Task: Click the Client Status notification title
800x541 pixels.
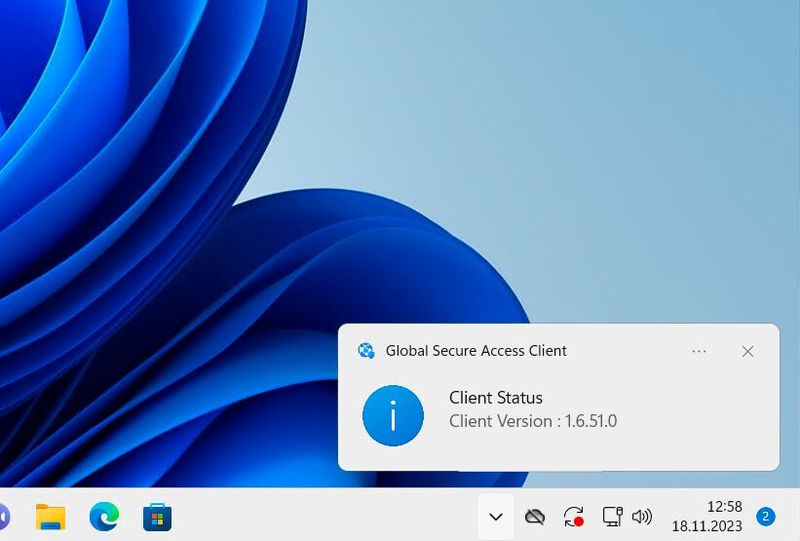Action: point(495,398)
